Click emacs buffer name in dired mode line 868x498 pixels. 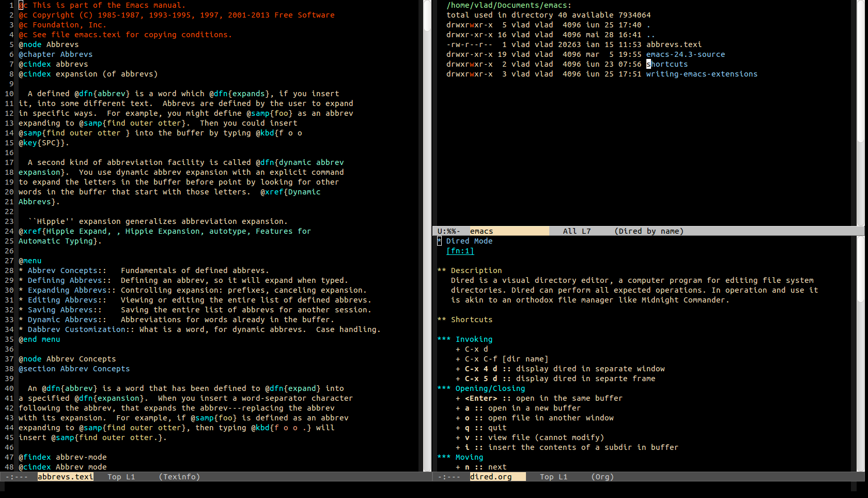click(482, 231)
